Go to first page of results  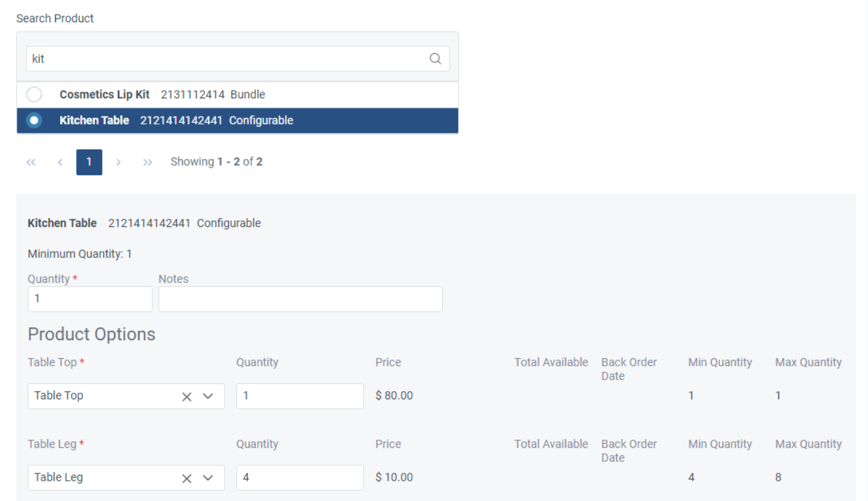pyautogui.click(x=31, y=162)
